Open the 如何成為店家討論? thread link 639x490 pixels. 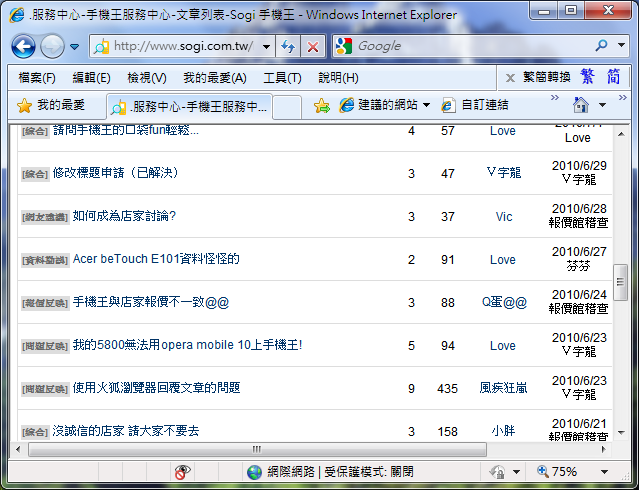pyautogui.click(x=124, y=216)
